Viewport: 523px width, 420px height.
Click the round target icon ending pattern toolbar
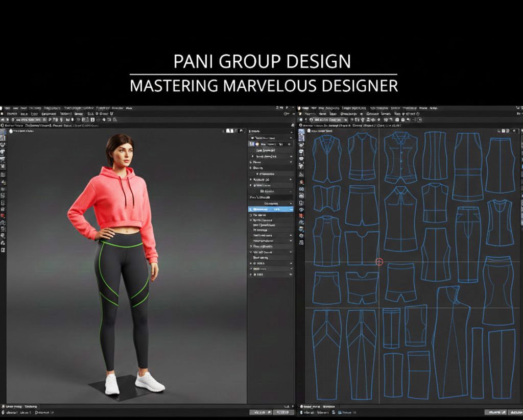419,119
